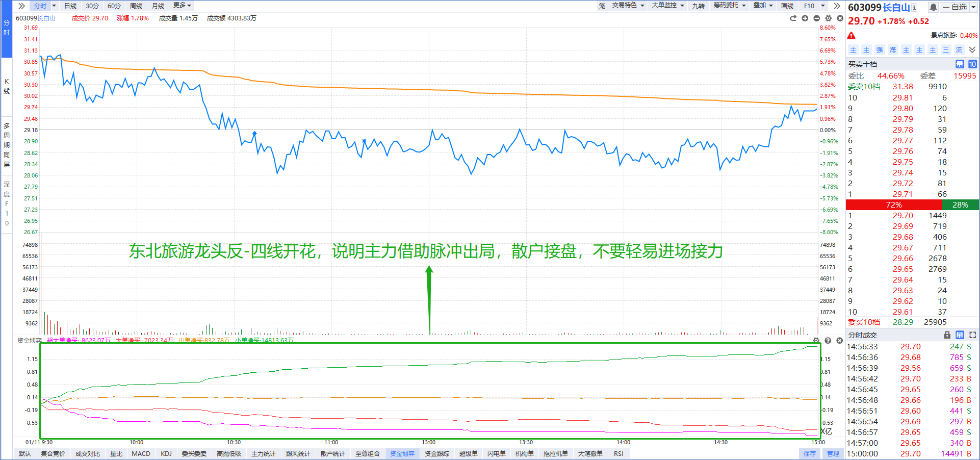This screenshot has height=460, width=980.
Task: Open the 分时 period dropdown arrow
Action: click(54, 6)
